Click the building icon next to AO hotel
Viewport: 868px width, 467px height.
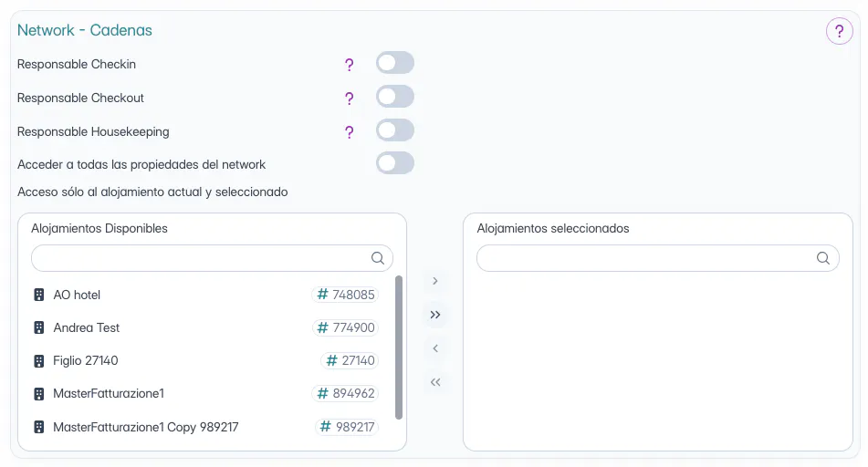click(39, 295)
